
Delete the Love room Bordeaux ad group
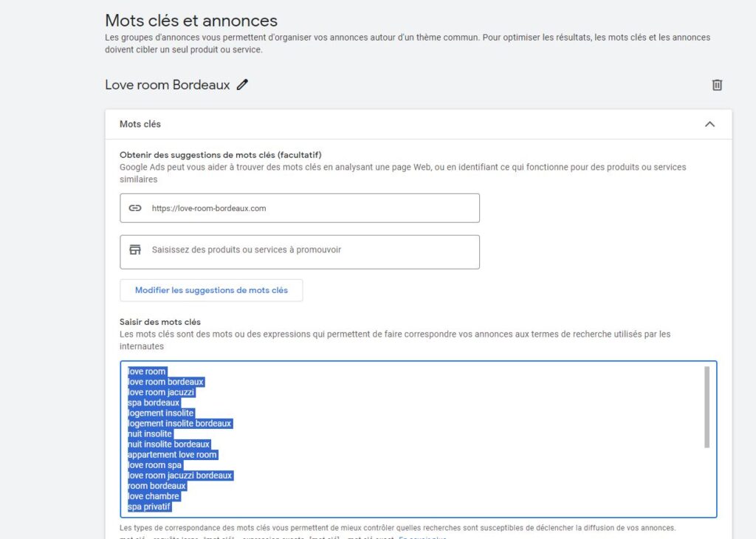coord(716,85)
